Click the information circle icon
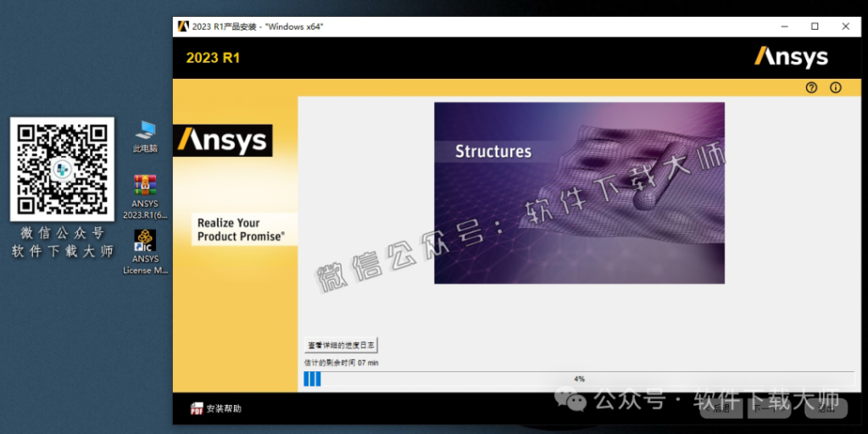This screenshot has height=434, width=868. [835, 87]
